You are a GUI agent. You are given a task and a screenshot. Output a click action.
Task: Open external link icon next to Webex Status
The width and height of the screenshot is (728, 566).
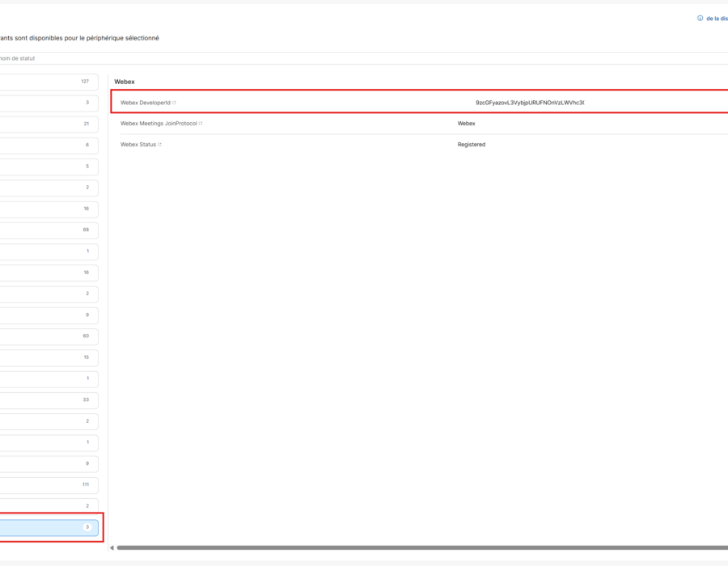pyautogui.click(x=159, y=145)
